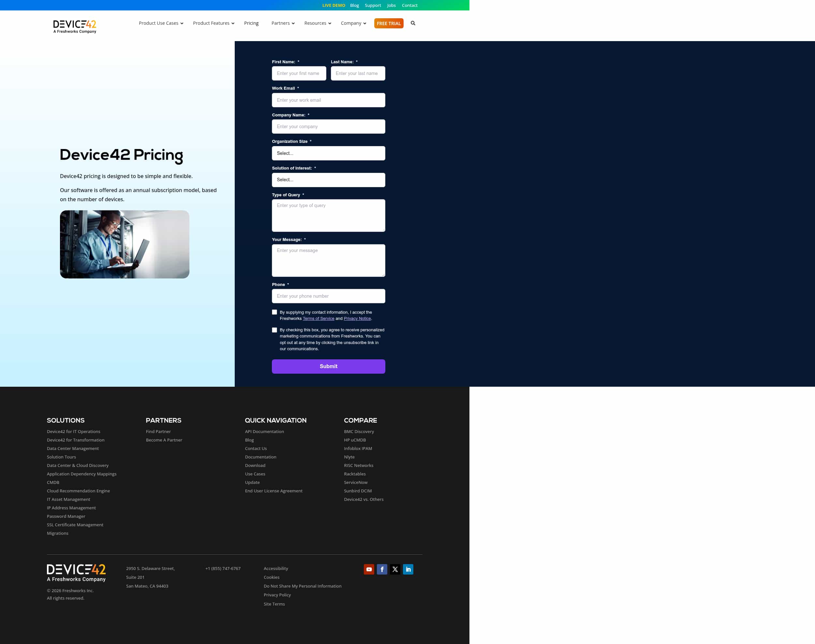Open Contact Us footer link

pos(256,448)
